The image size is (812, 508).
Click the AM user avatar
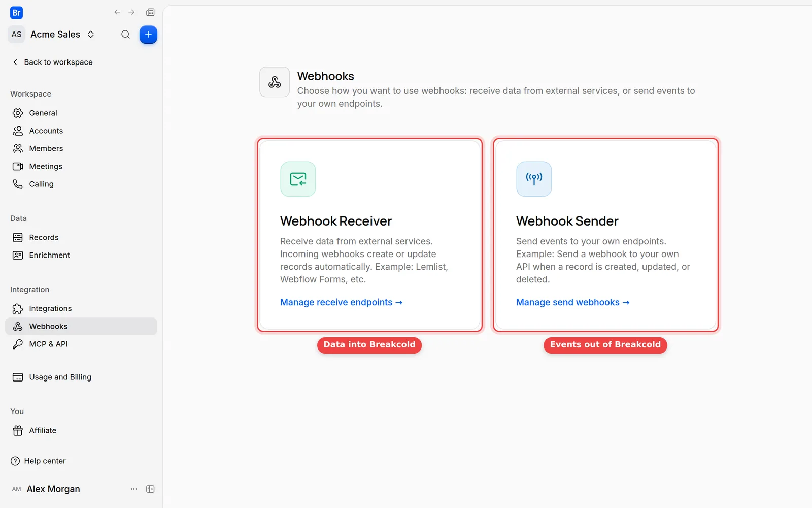coord(17,489)
